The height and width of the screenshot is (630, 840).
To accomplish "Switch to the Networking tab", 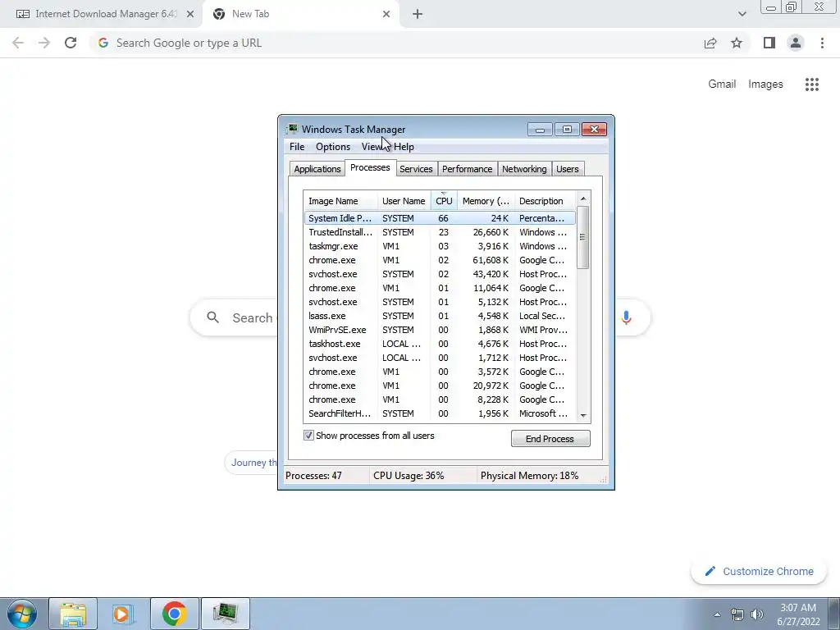I will click(x=524, y=169).
